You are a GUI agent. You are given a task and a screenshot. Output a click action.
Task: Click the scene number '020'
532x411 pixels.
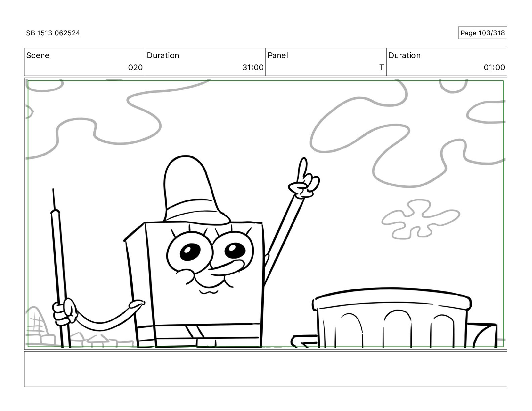tap(135, 67)
